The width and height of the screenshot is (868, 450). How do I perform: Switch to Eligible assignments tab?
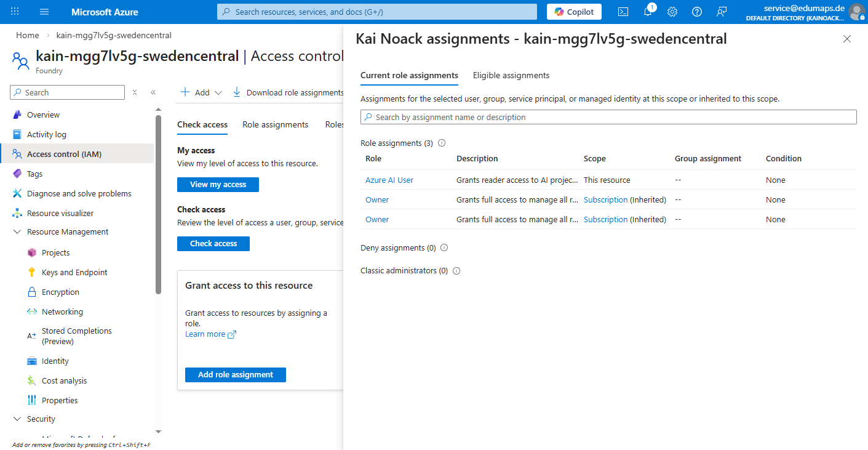(511, 75)
